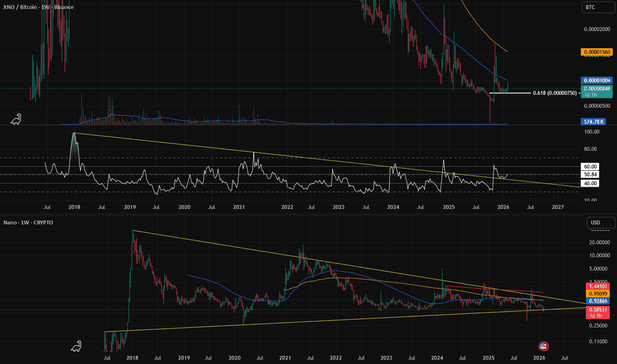Click the 100.00 RSI scale value

(x=592, y=132)
